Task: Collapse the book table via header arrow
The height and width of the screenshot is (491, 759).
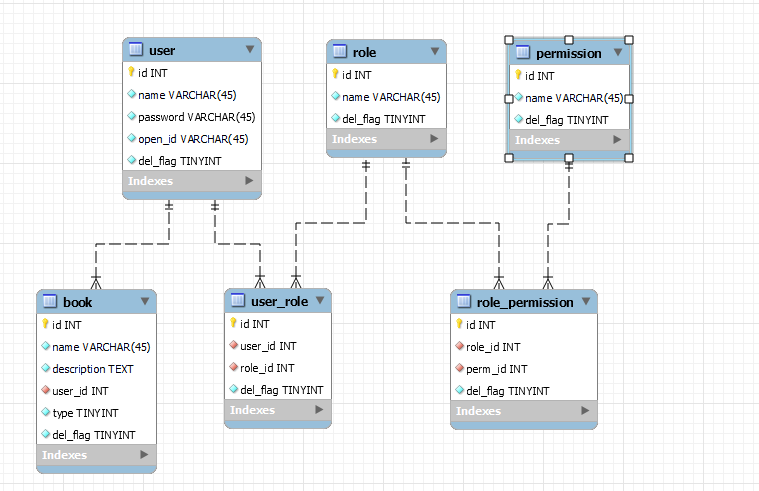Action: tap(145, 301)
